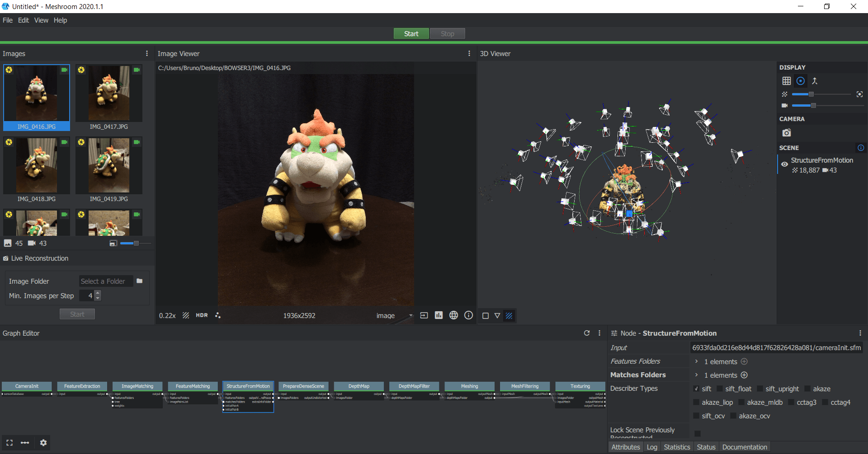Toggle the grid display in 3D Viewer

tap(787, 81)
